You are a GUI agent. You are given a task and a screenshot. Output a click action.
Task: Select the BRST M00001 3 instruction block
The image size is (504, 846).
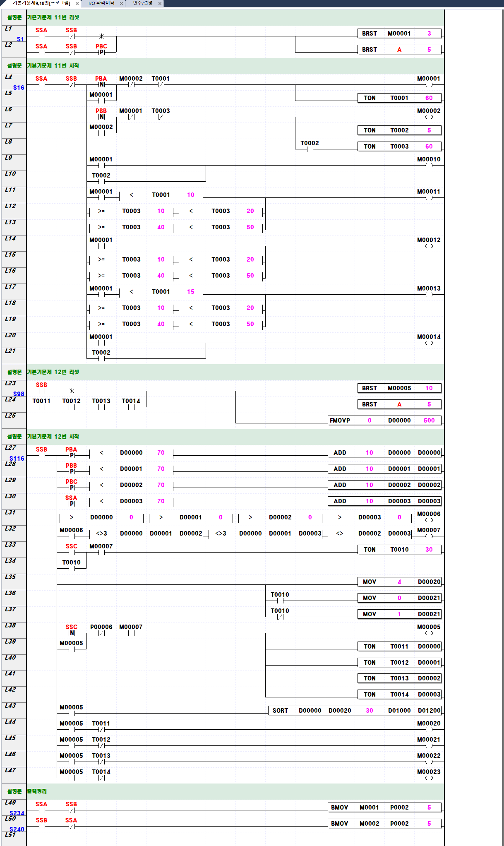pyautogui.click(x=399, y=34)
